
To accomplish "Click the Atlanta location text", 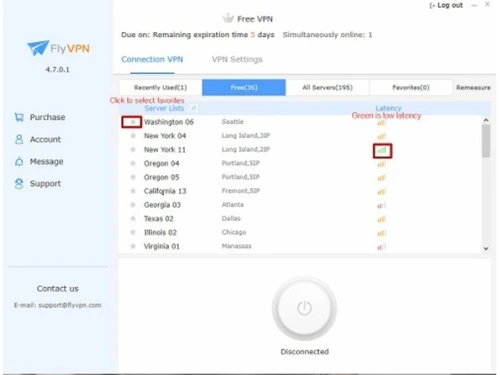I will coord(233,204).
